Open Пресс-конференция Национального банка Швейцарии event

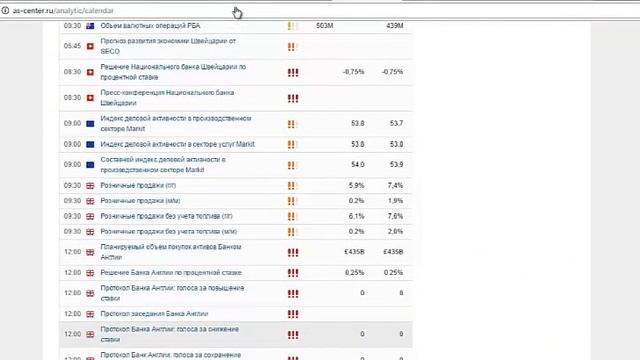(167, 98)
